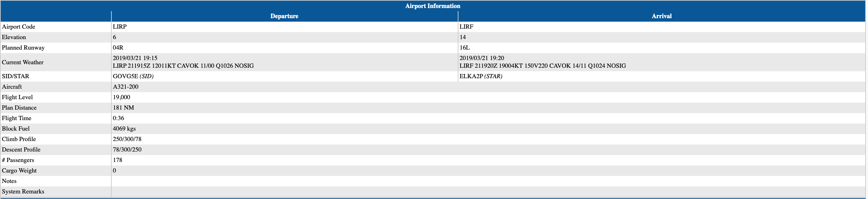
Task: Click departure airport code LIRP
Action: click(x=120, y=27)
